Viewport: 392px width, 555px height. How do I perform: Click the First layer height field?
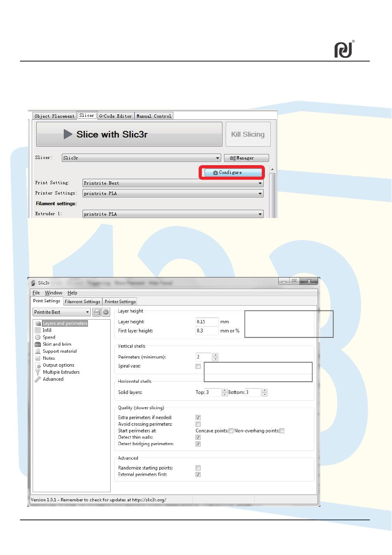[207, 331]
